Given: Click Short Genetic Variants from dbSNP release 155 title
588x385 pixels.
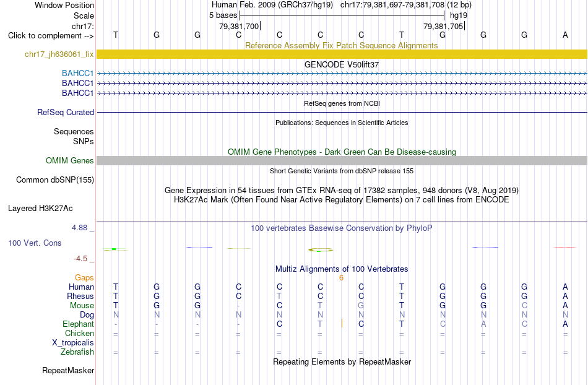Looking at the screenshot, I should [342, 171].
